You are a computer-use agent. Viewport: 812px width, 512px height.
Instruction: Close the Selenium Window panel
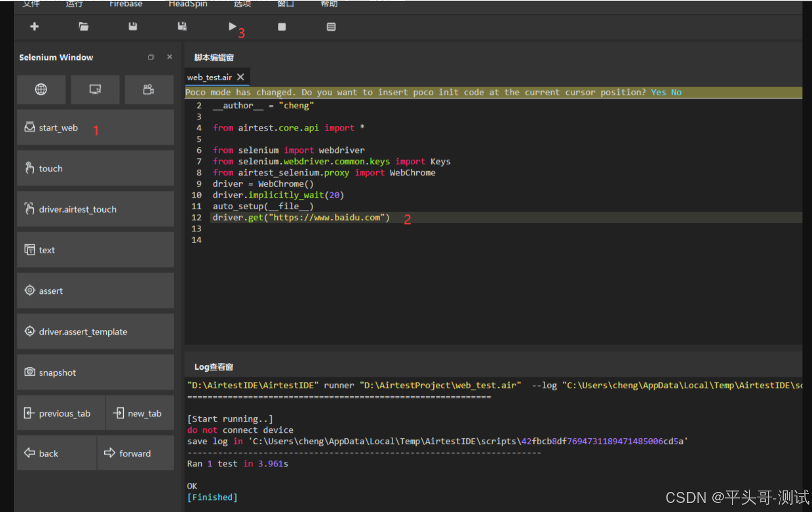click(x=170, y=57)
